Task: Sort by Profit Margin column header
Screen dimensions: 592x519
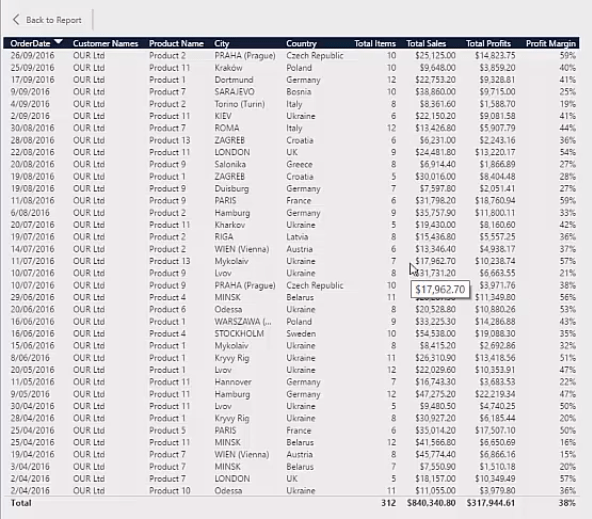Action: (x=550, y=43)
